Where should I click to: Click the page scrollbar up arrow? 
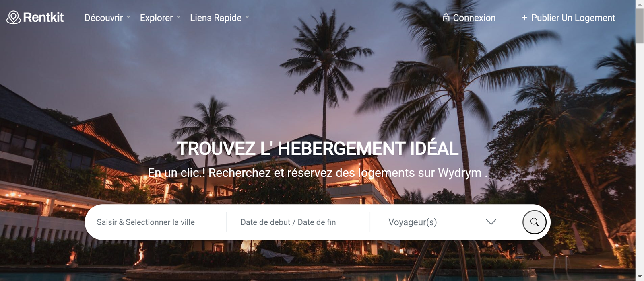(x=640, y=4)
